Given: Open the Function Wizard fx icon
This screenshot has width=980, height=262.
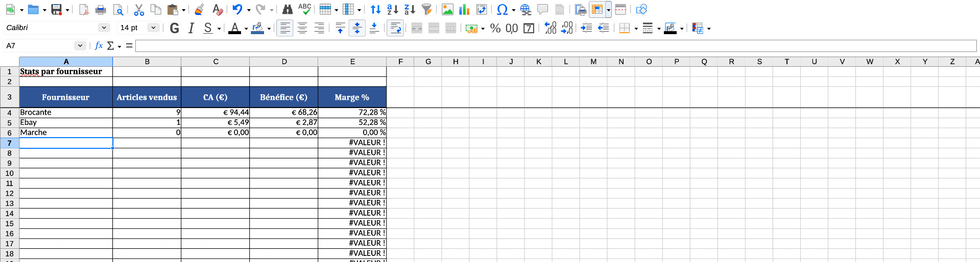Looking at the screenshot, I should click(99, 46).
